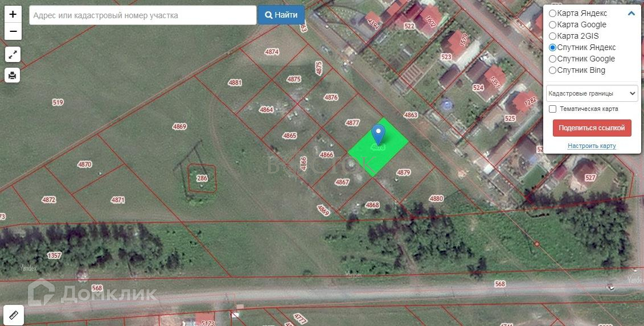Open the Настроить карту link
Image resolution: width=644 pixels, height=326 pixels.
coord(592,146)
